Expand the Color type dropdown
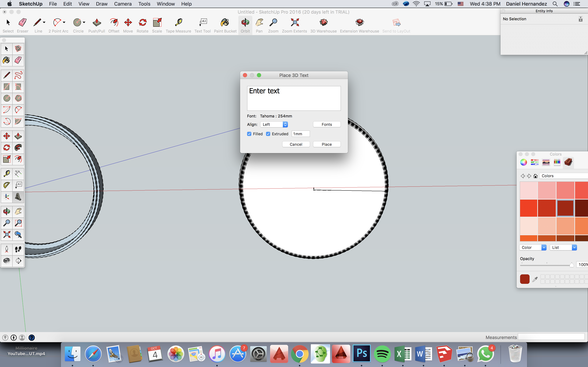Image resolution: width=588 pixels, height=367 pixels. tap(543, 247)
